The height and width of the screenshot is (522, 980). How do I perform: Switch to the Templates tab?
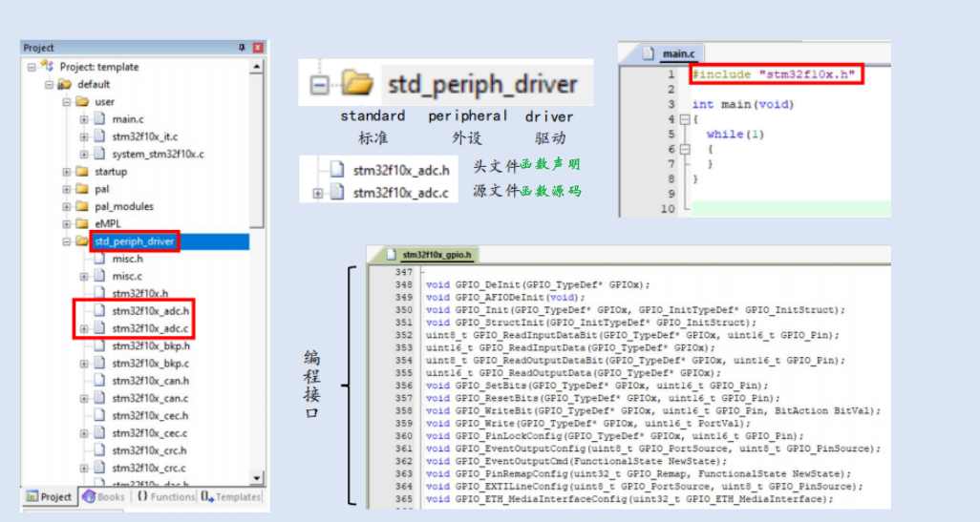click(x=230, y=497)
